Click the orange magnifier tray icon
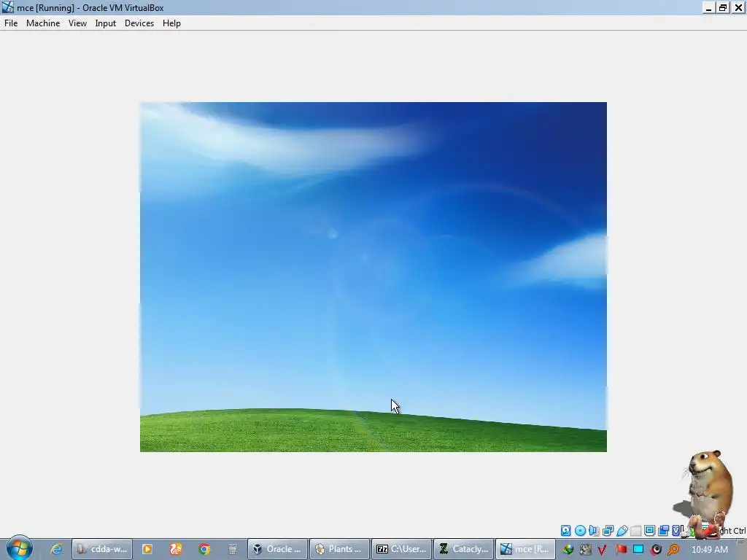Screen dimensions: 747x560 tap(673, 550)
